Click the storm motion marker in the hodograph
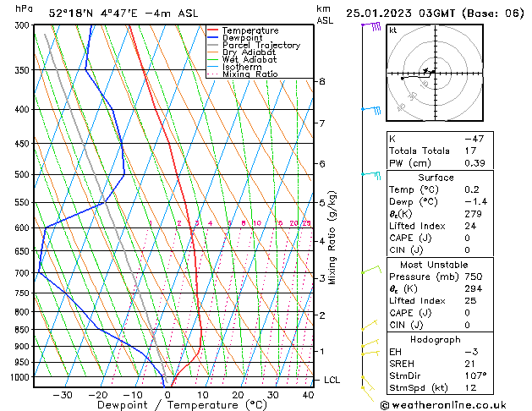Image resolution: width=532 pixels, height=411 pixels. 425,70
